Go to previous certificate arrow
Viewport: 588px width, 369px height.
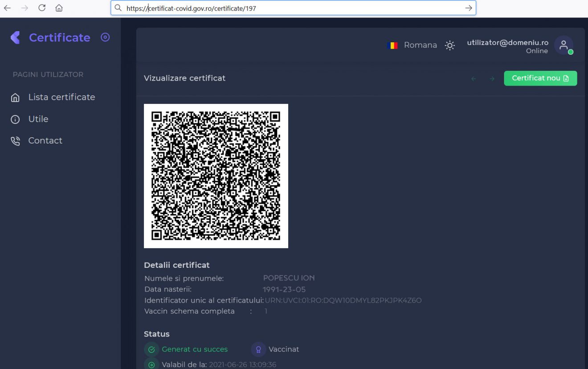click(474, 79)
